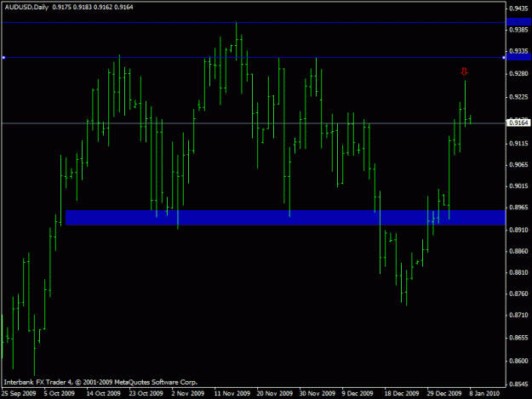
Task: Click the 0.9385 price scale label
Action: click(x=518, y=30)
